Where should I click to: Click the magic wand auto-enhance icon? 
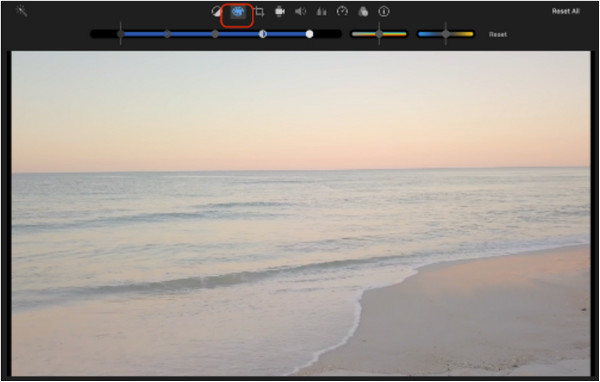pos(22,11)
